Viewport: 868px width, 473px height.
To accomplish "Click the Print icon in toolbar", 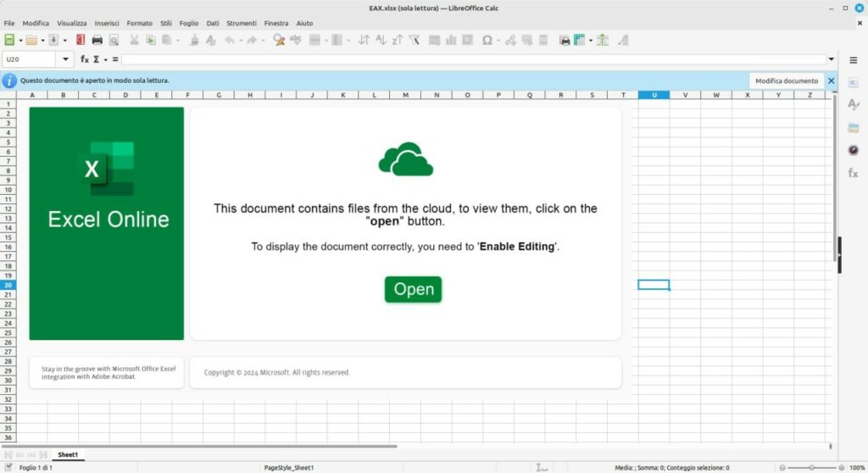I will click(x=97, y=40).
